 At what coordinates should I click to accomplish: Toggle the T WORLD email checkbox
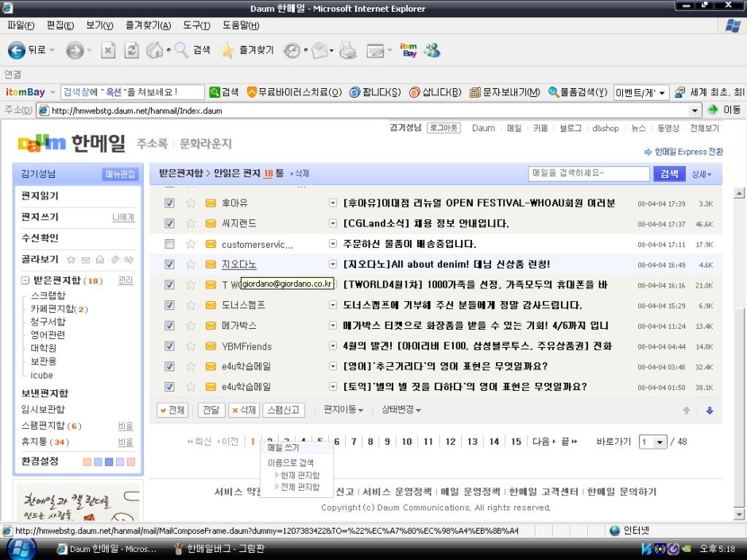[169, 284]
